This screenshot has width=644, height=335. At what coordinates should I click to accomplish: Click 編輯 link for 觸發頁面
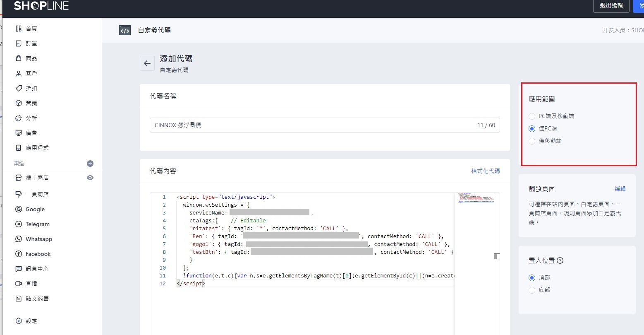pyautogui.click(x=620, y=189)
